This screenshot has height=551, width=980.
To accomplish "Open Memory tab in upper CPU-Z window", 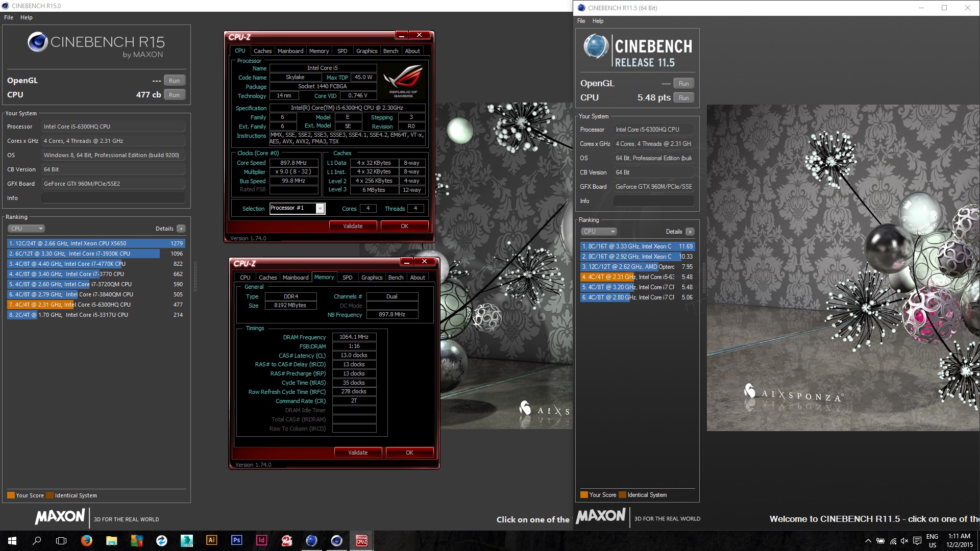I will pos(319,51).
